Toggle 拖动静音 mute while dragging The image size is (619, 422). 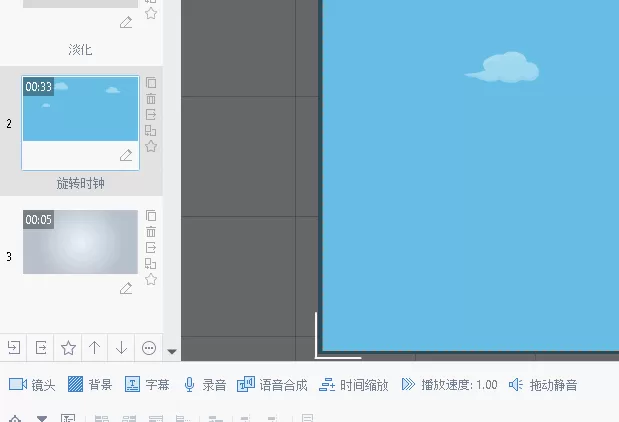(543, 384)
